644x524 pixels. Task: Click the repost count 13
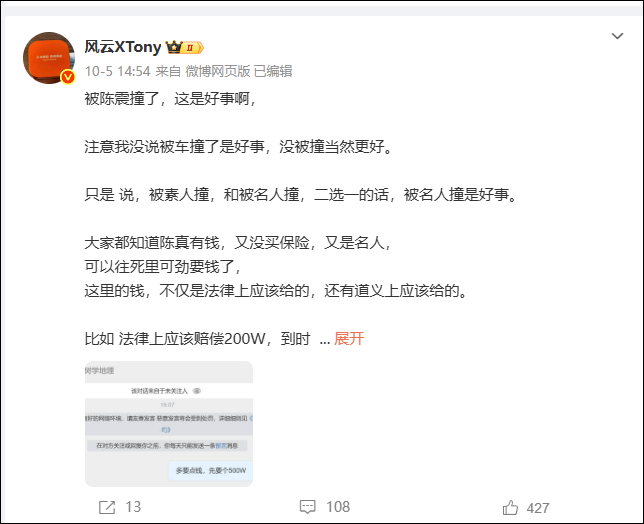click(x=133, y=507)
